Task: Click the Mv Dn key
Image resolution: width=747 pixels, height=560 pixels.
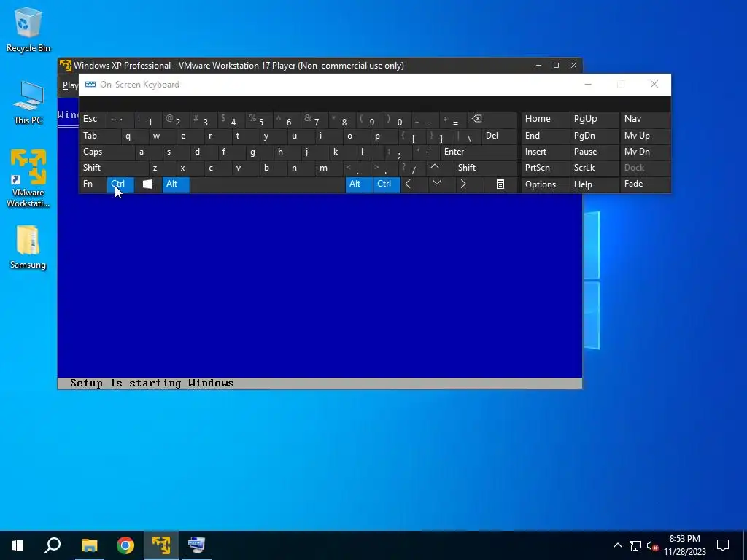Action: point(645,152)
